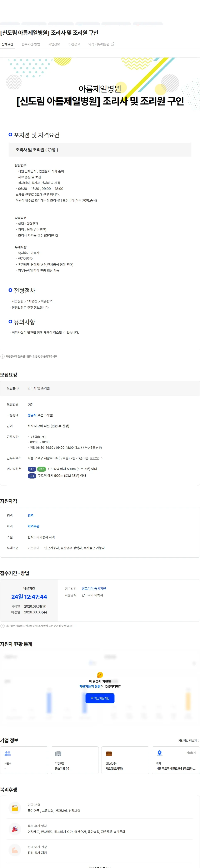Click the 국민연금, 고용보험, 산재보험, 건강보험 text
This screenshot has height=868, width=200.
pos(54,811)
